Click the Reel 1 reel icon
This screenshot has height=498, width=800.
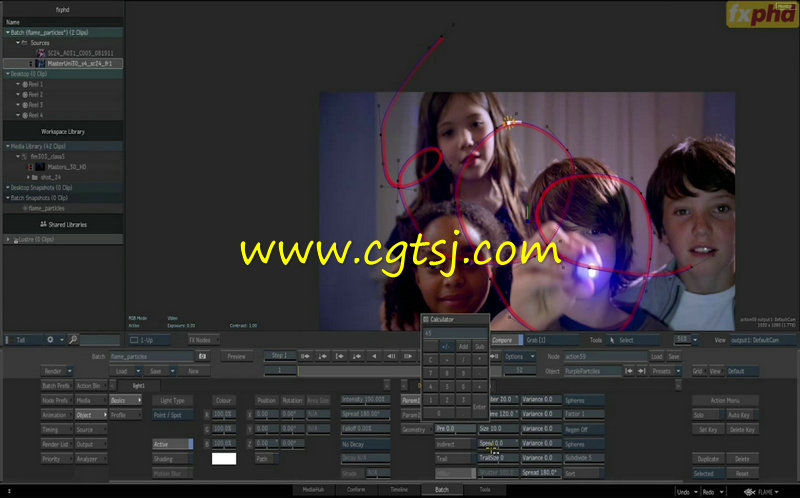coord(25,84)
